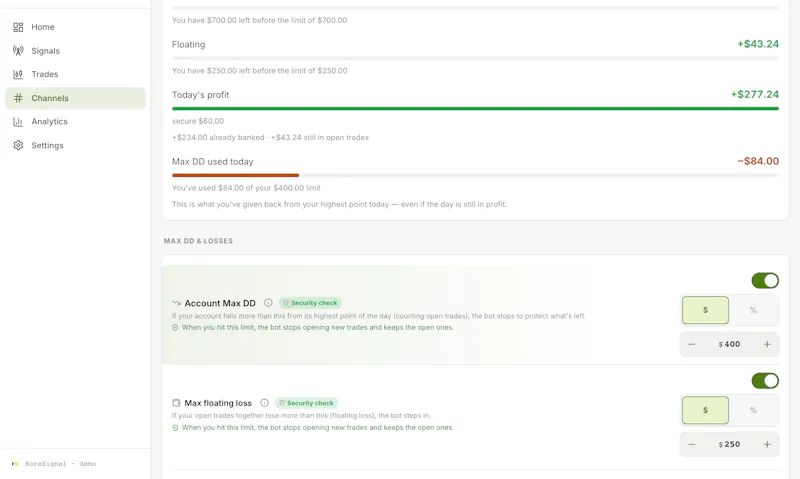The width and height of the screenshot is (800, 479).
Task: Click the Settings gear icon
Action: 18,145
